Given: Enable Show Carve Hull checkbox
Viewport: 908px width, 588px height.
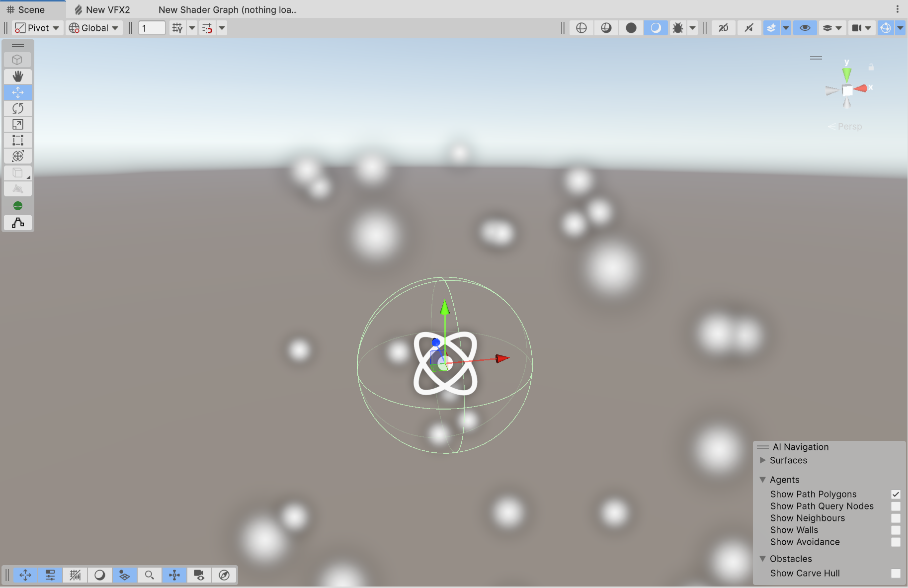Looking at the screenshot, I should 896,573.
